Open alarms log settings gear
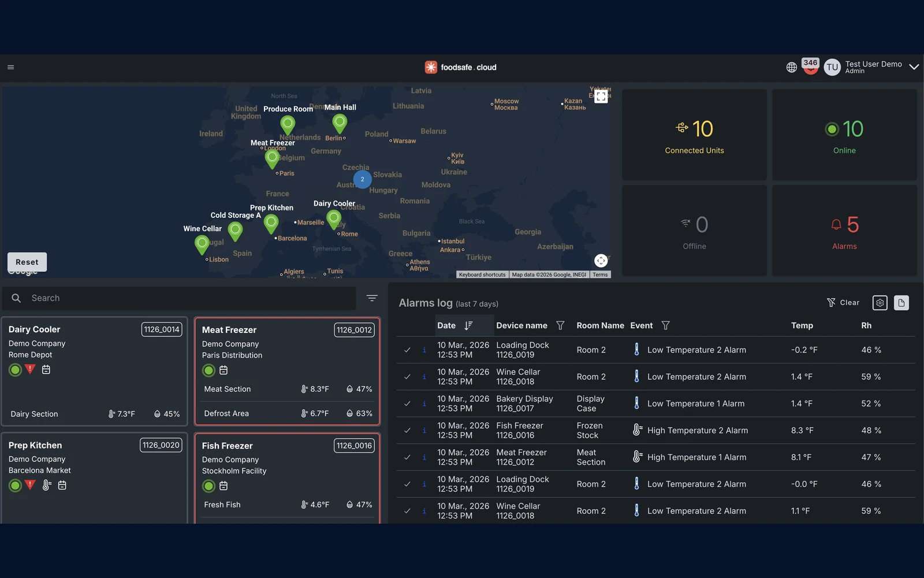The height and width of the screenshot is (578, 924). point(880,303)
